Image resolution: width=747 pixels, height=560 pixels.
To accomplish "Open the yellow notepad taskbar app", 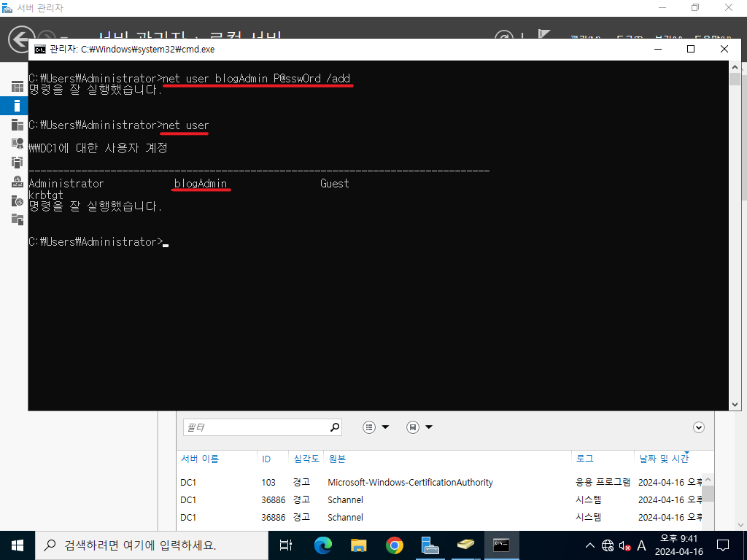I will tap(465, 545).
